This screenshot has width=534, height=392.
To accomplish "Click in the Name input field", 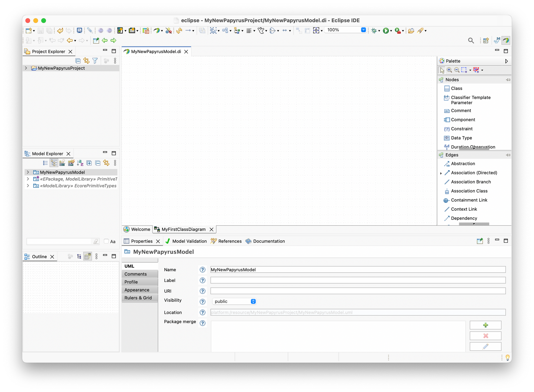I will [x=358, y=270].
